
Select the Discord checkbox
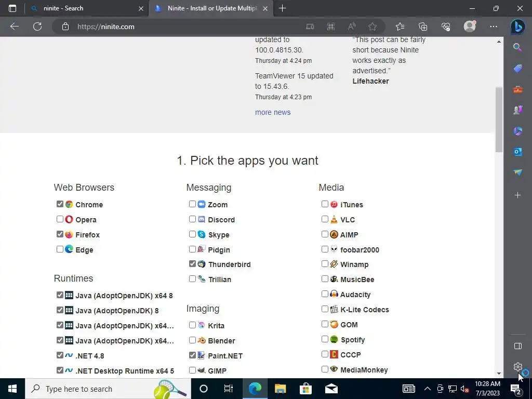tap(192, 219)
